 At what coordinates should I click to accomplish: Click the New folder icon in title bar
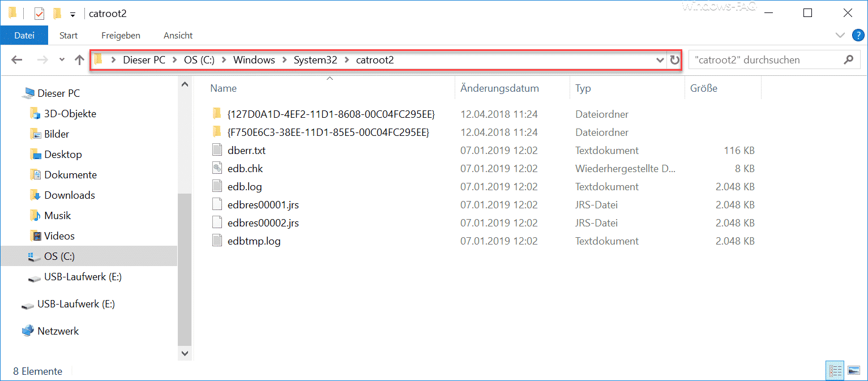point(57,13)
